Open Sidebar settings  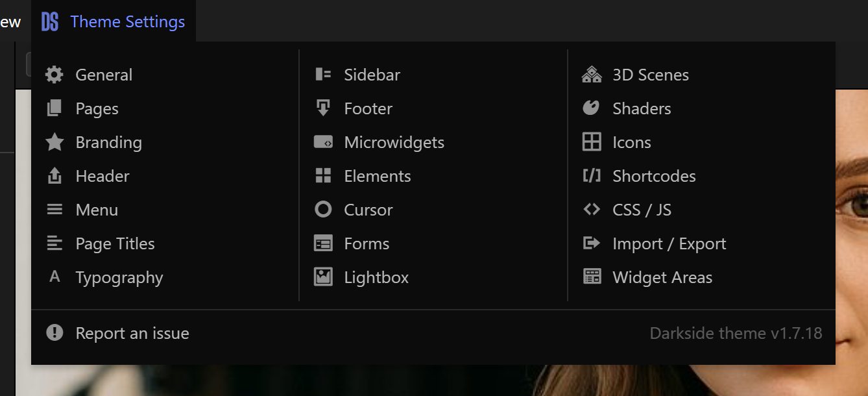(x=372, y=75)
